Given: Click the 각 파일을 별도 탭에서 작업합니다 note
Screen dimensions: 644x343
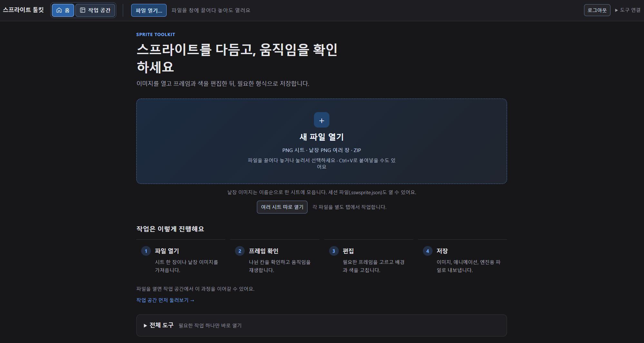Looking at the screenshot, I should (x=349, y=207).
